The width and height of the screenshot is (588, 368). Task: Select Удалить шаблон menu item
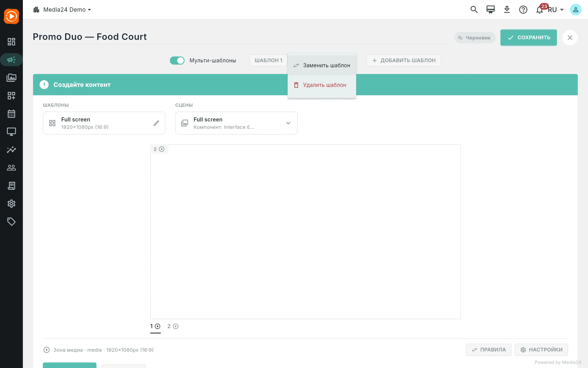pyautogui.click(x=322, y=85)
